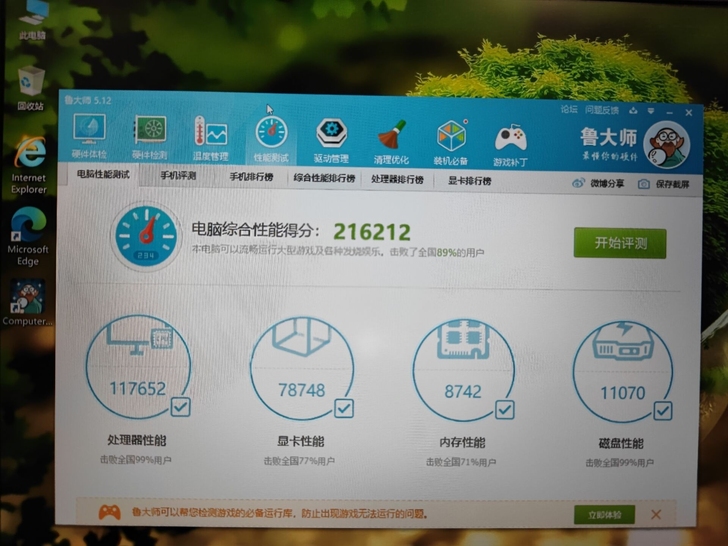728x546 pixels.
Task: Click the memory score 8742
Action: (463, 392)
